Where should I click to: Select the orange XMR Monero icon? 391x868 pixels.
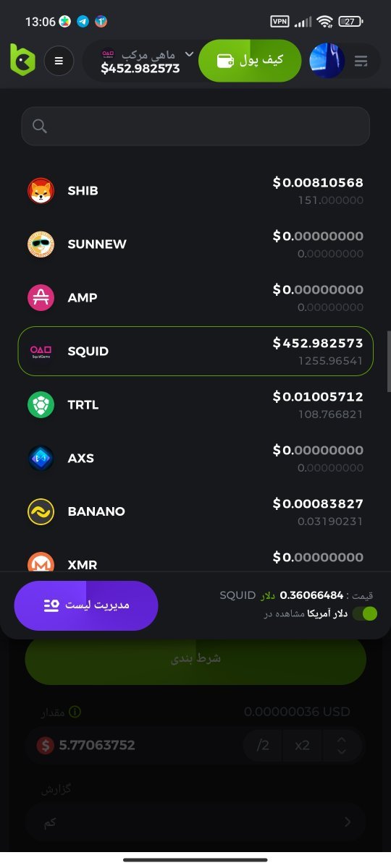pos(41,562)
